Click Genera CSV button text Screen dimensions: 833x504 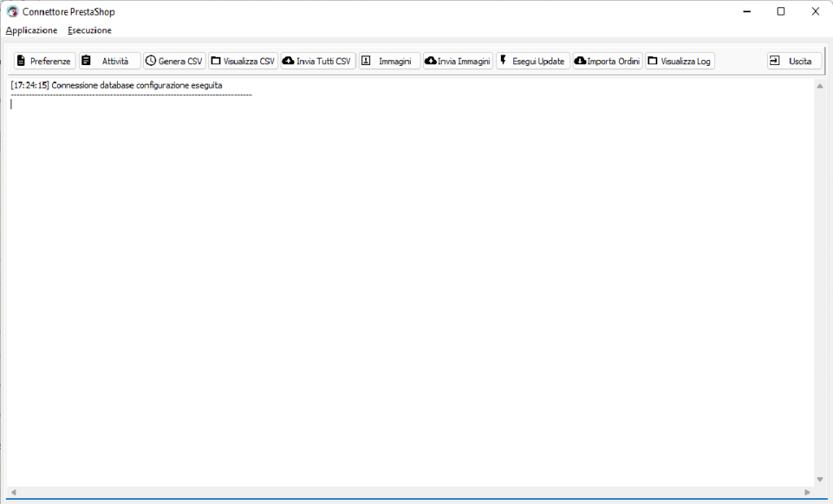pos(180,61)
